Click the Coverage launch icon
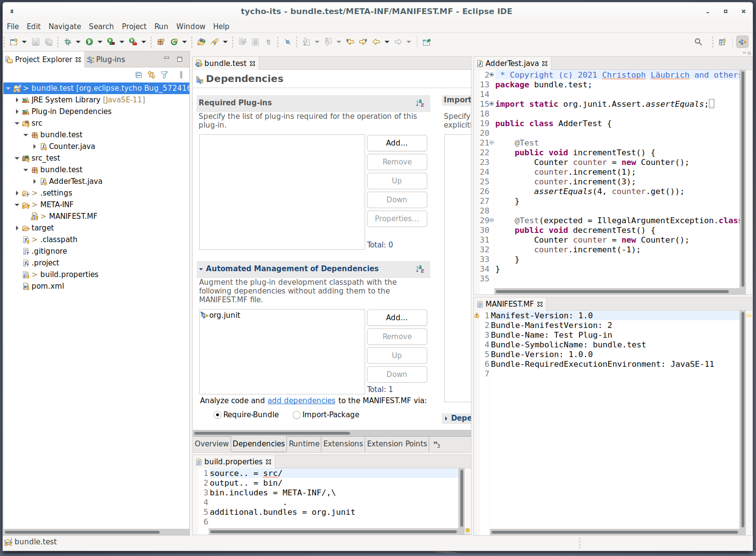This screenshot has width=756, height=556. pyautogui.click(x=111, y=42)
